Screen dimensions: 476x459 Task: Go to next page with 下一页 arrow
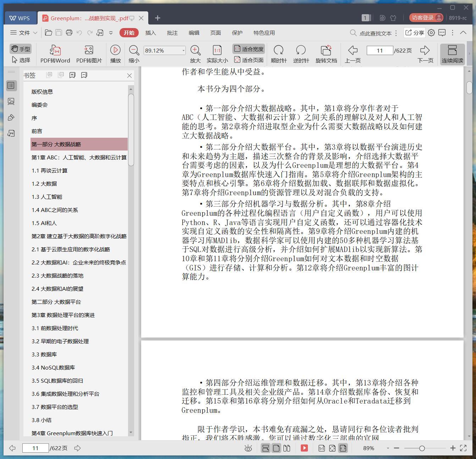pos(425,54)
